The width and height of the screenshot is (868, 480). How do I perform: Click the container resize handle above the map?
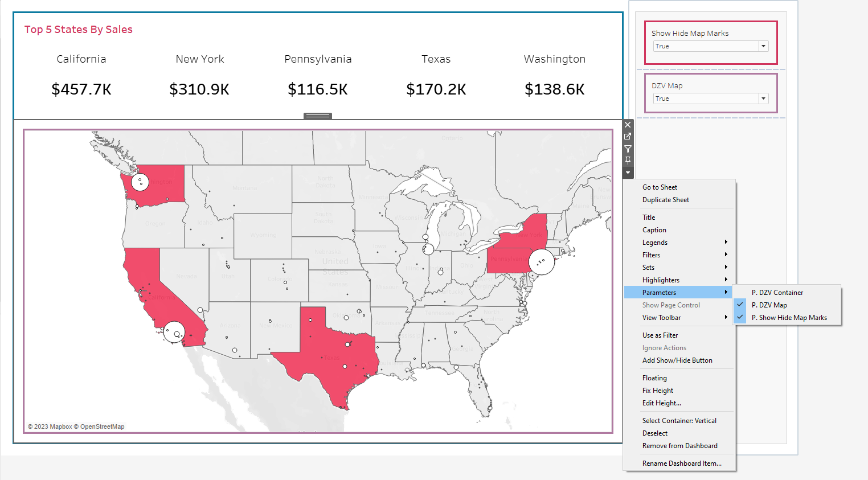pos(318,116)
